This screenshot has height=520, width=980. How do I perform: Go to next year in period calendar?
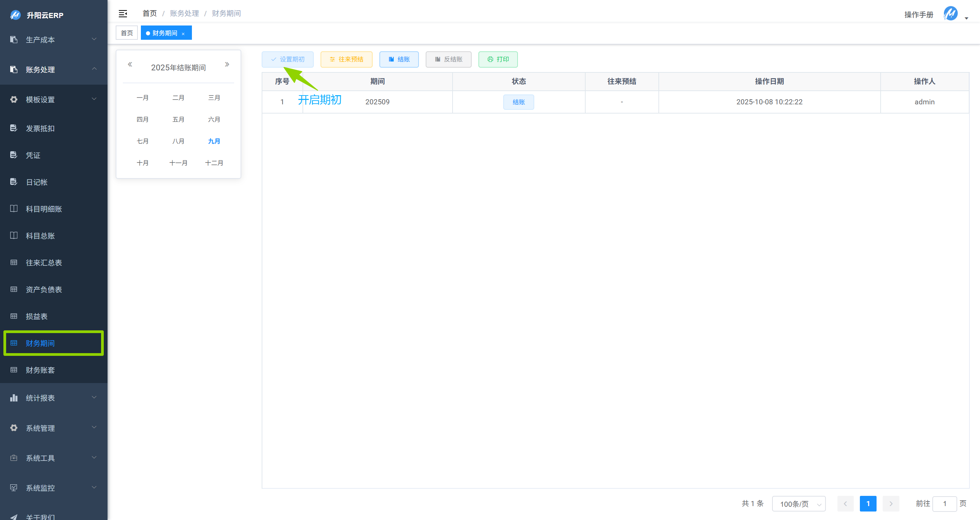click(227, 64)
